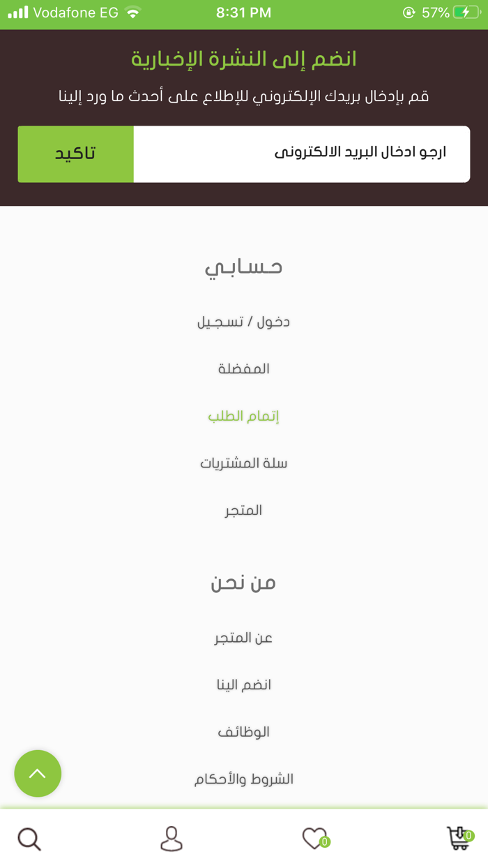
Task: Tap the battery charging indicator in status bar
Action: 466,12
